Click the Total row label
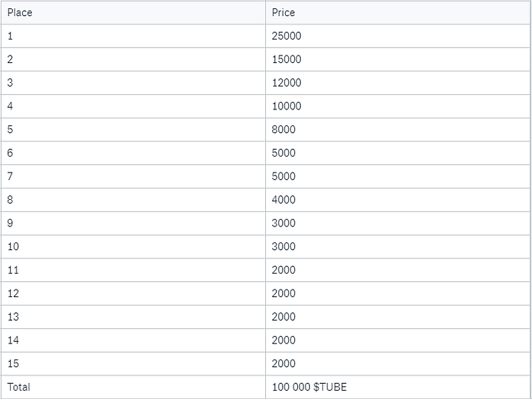This screenshot has height=399, width=532. [x=19, y=387]
